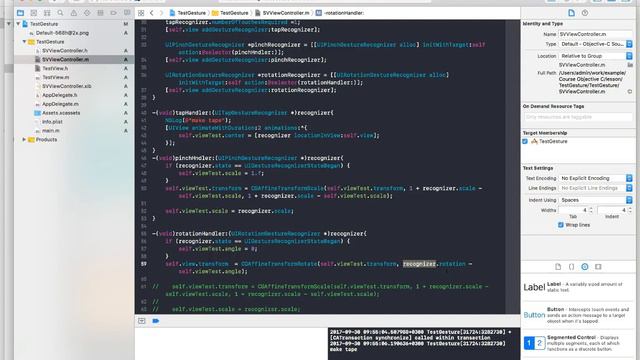Open Assets.xcassets catalog
640x360 pixels.
pyautogui.click(x=61, y=113)
